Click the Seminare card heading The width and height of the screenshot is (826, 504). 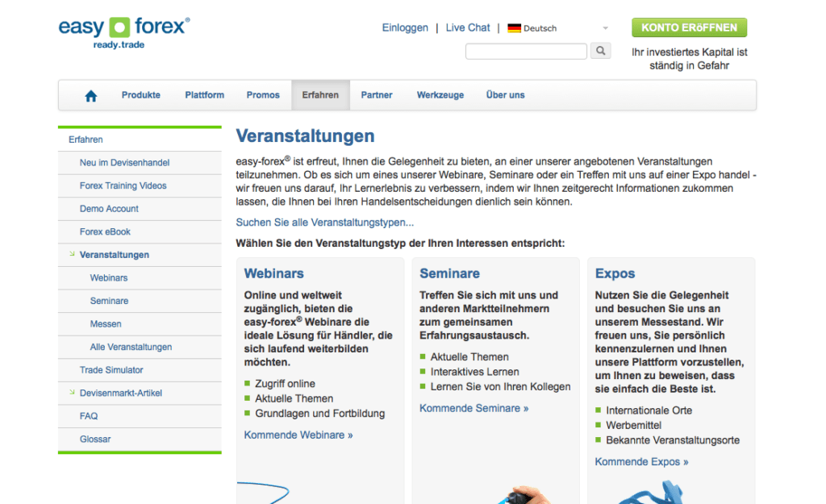coord(449,273)
